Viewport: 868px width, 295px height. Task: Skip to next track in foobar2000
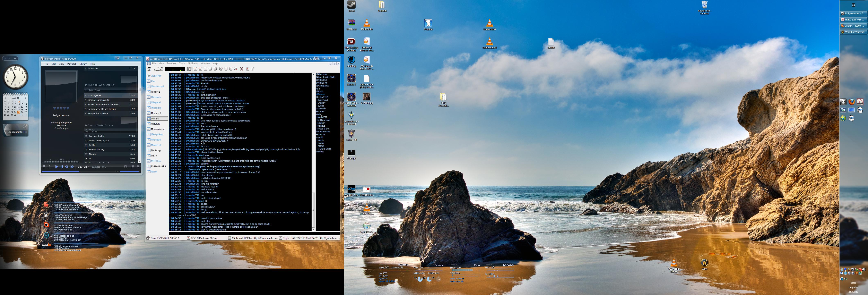click(72, 167)
